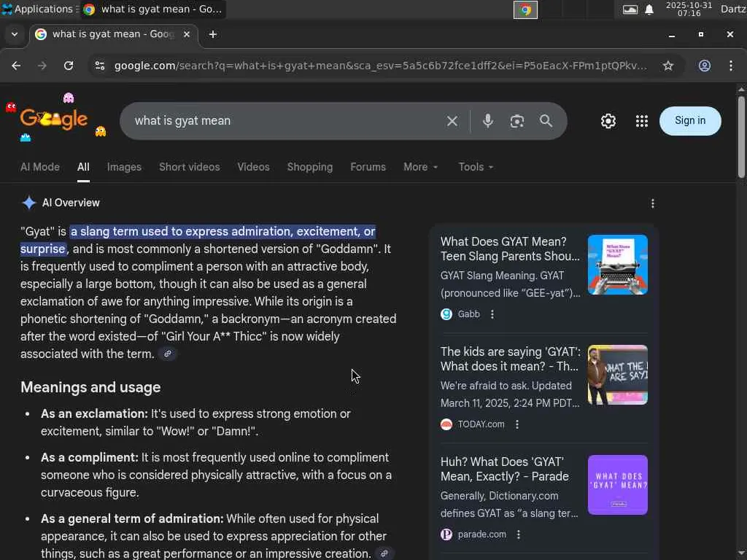
Task: Switch to AI Mode tab
Action: [x=40, y=167]
